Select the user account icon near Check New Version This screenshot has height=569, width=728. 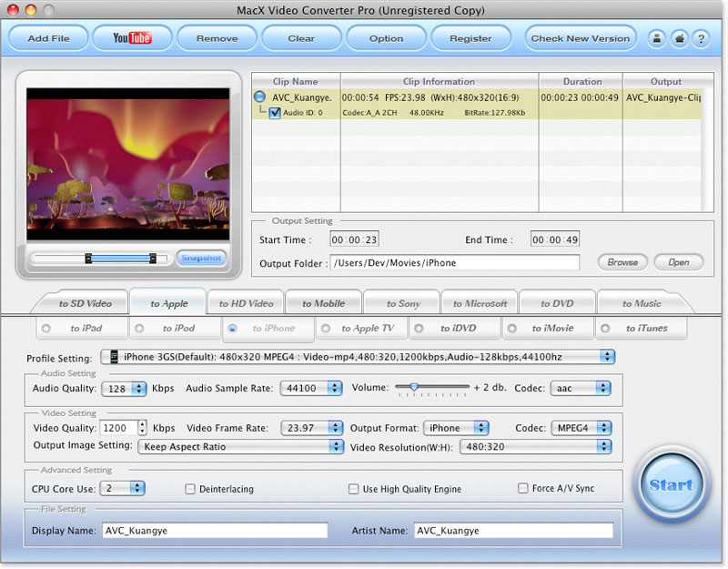[x=657, y=38]
